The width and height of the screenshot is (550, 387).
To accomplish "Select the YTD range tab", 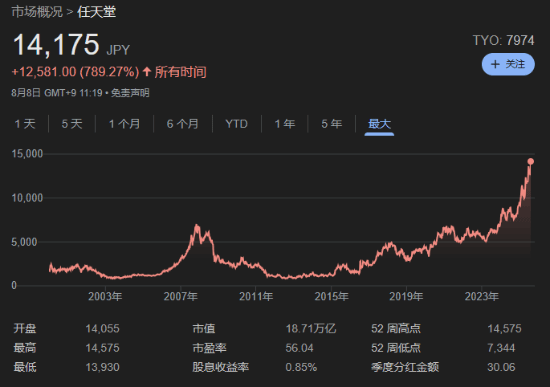I will click(x=236, y=124).
